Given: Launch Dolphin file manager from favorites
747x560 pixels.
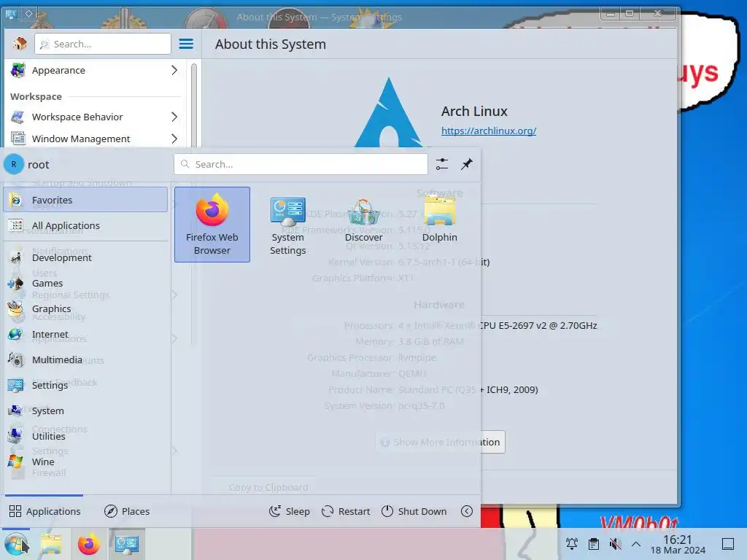Looking at the screenshot, I should click(439, 225).
